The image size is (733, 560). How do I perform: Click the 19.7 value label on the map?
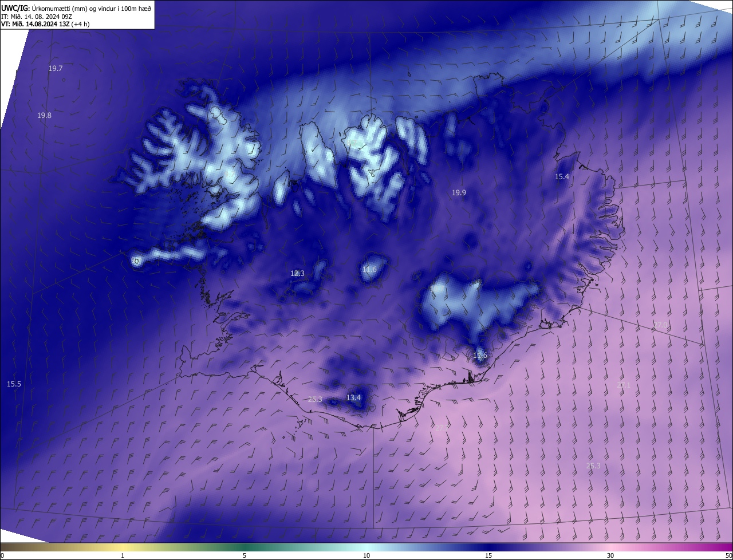tap(56, 68)
